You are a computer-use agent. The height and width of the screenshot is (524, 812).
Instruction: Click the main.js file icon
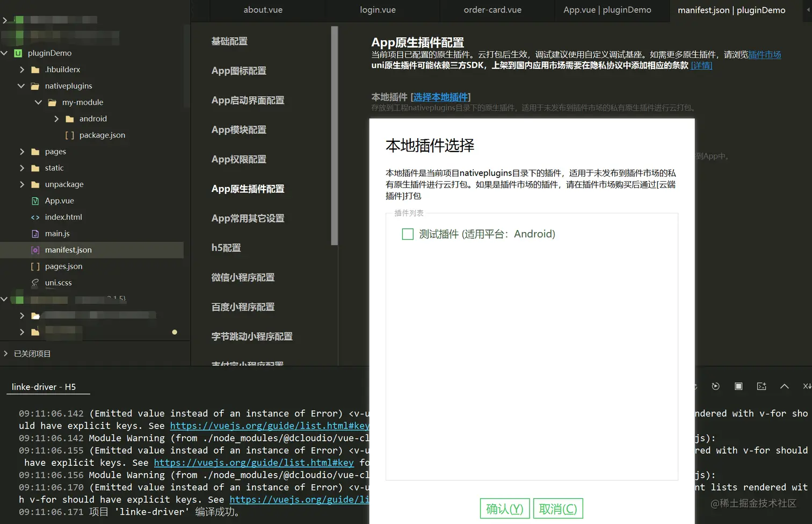pyautogui.click(x=35, y=234)
